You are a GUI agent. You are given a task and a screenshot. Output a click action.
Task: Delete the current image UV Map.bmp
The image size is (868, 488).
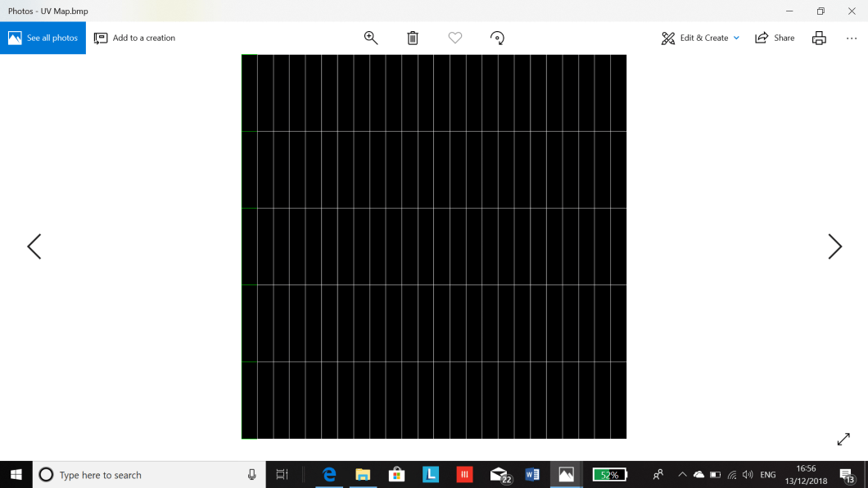412,38
